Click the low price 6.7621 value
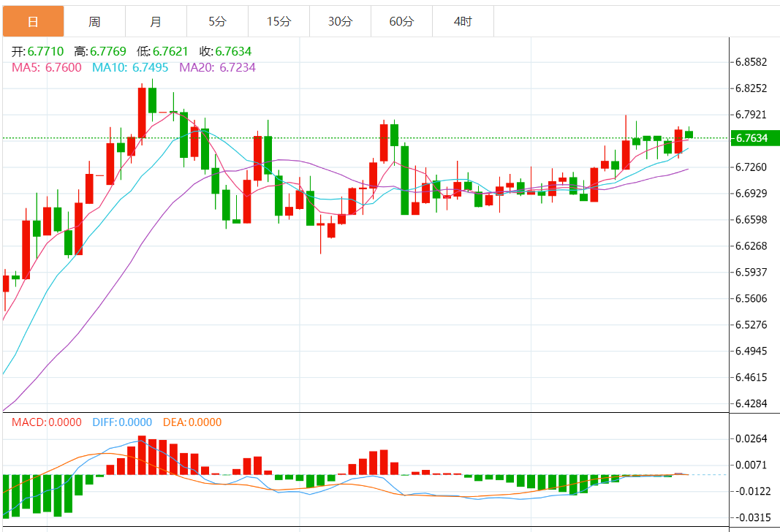 pyautogui.click(x=170, y=51)
